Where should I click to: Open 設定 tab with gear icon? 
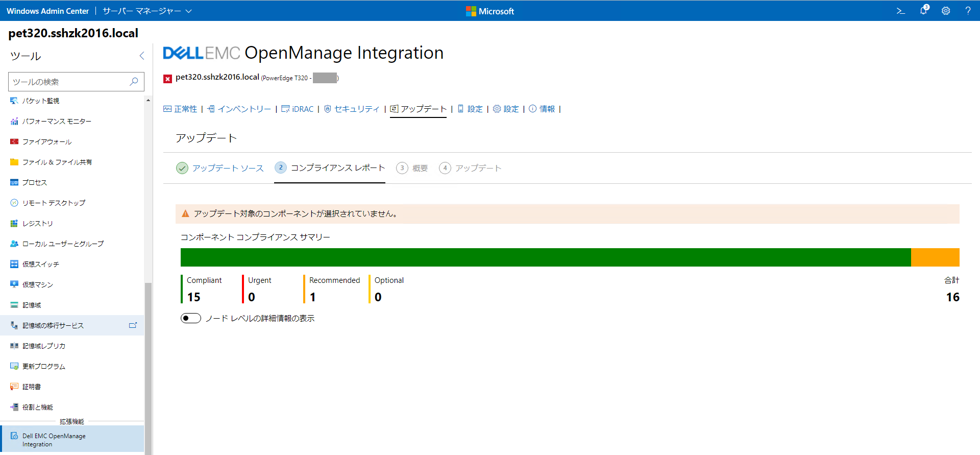506,109
